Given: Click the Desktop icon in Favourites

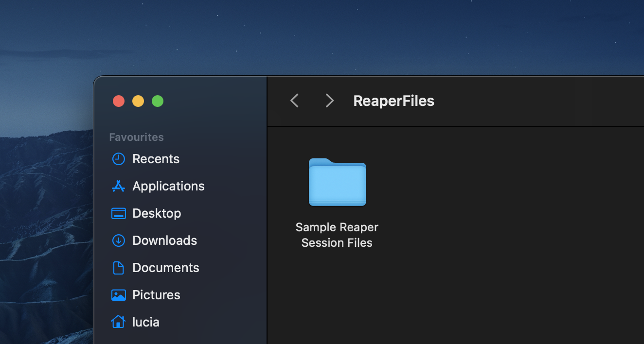Looking at the screenshot, I should click(x=118, y=213).
